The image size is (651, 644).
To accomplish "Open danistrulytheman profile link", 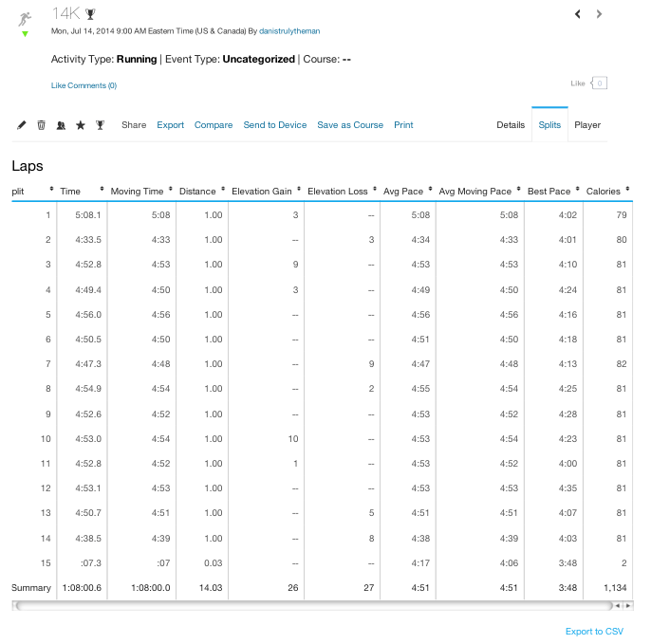I will tap(292, 31).
